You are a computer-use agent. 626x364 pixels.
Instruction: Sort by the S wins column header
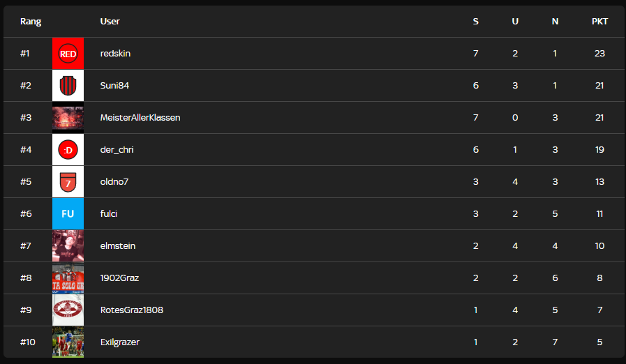476,22
